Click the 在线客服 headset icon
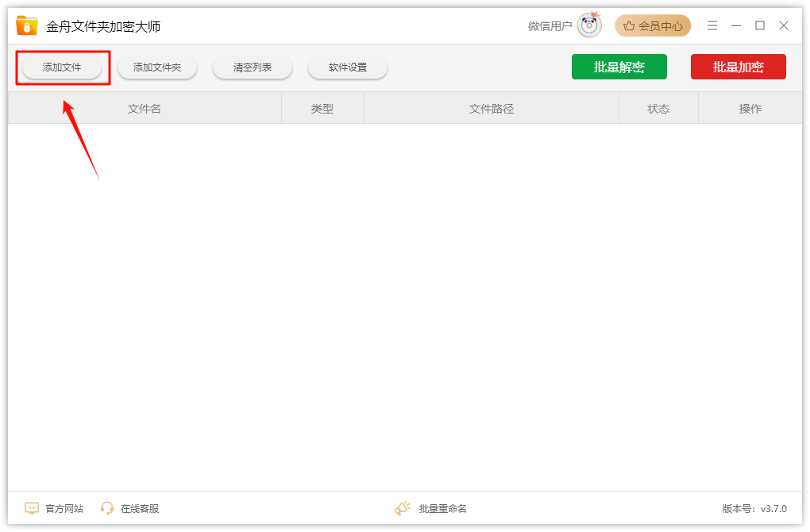Screen dimensions: 810x532 [107, 508]
